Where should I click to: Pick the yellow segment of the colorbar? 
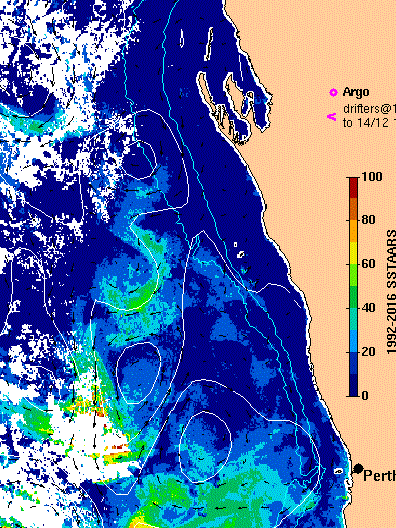354,253
